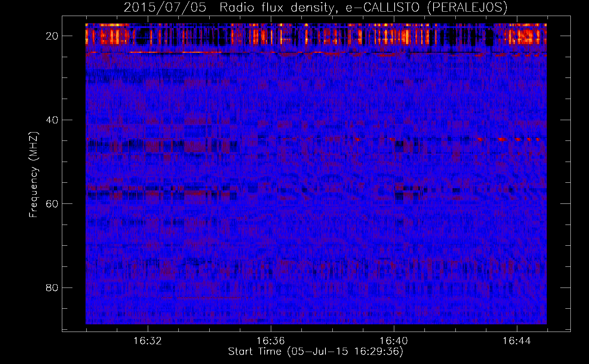Screen dimensions: 589x364
Task: Select the 40 MHz frequency tick label
Action: click(x=52, y=120)
